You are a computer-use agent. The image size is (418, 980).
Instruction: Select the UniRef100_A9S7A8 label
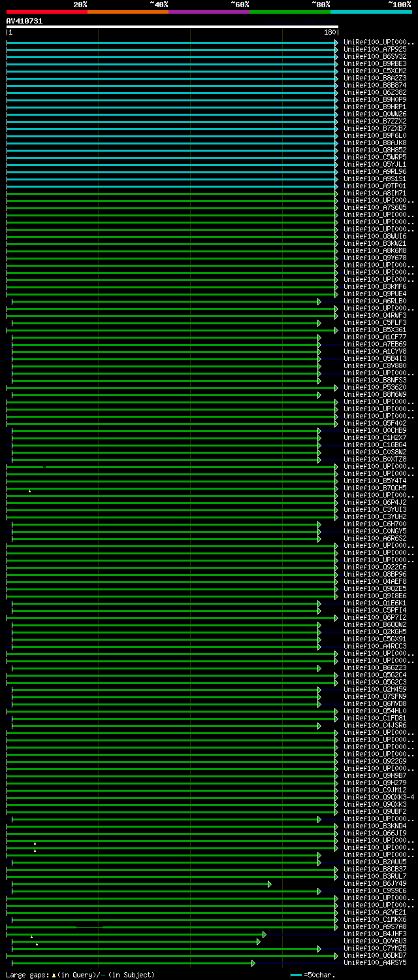(x=375, y=926)
